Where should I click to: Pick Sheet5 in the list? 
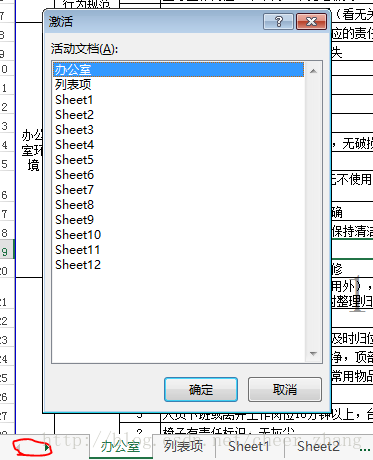[178, 160]
